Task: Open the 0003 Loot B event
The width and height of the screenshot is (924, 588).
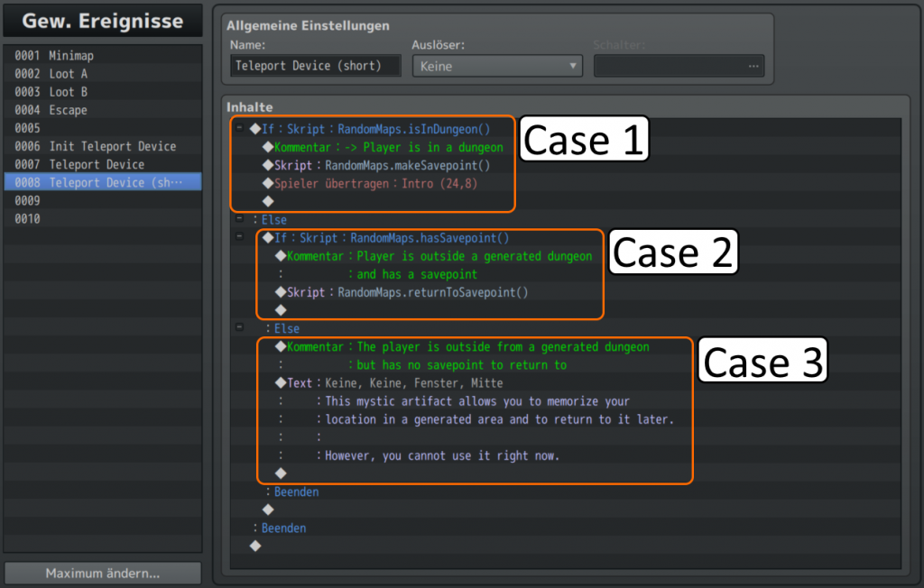Action: click(103, 92)
